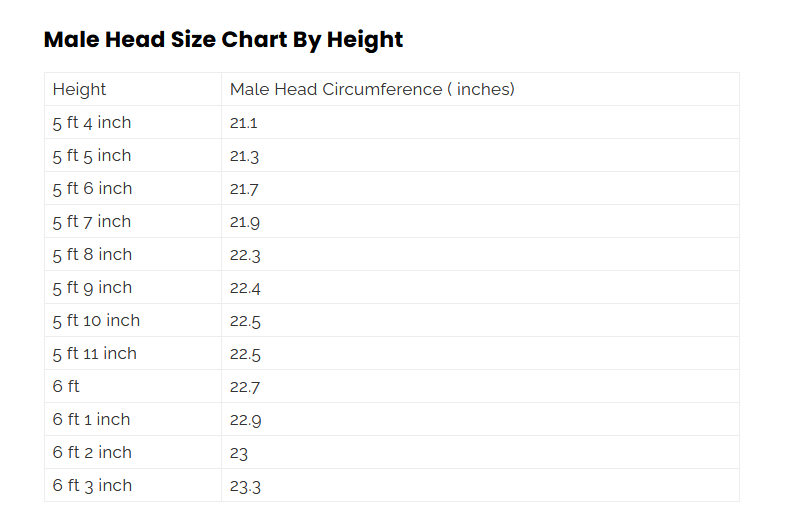This screenshot has width=786, height=515.
Task: Select the Male Head Circumference column header
Action: [x=372, y=89]
